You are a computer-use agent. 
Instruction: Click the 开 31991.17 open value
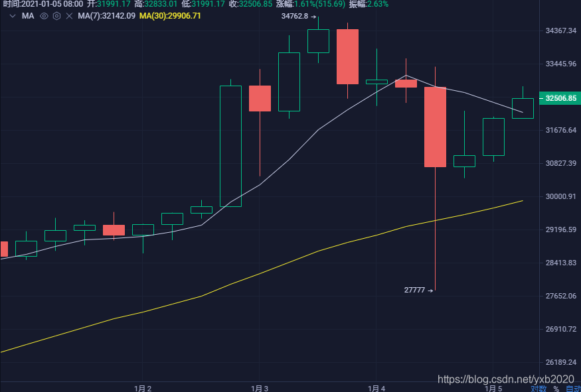109,4
